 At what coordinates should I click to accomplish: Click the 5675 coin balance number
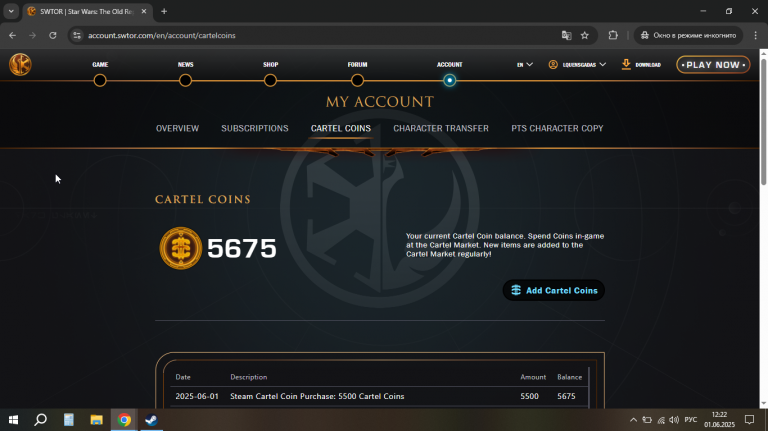241,248
